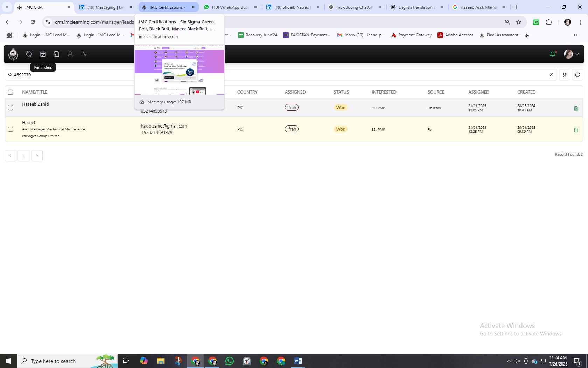
Task: Open Windows Start menu
Action: 8,361
